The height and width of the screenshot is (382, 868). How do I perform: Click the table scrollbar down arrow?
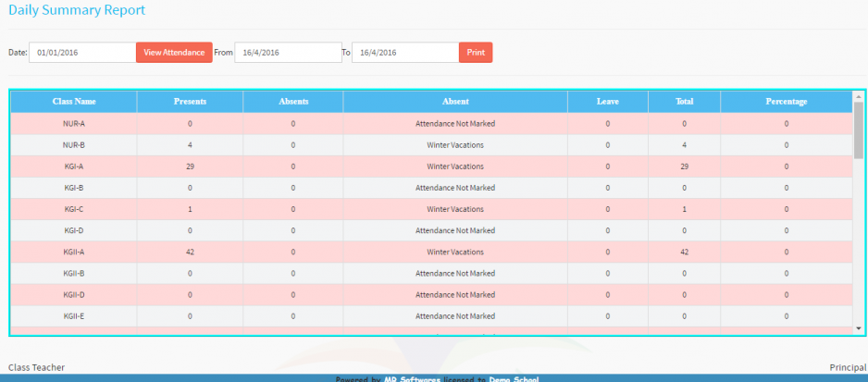point(859,328)
